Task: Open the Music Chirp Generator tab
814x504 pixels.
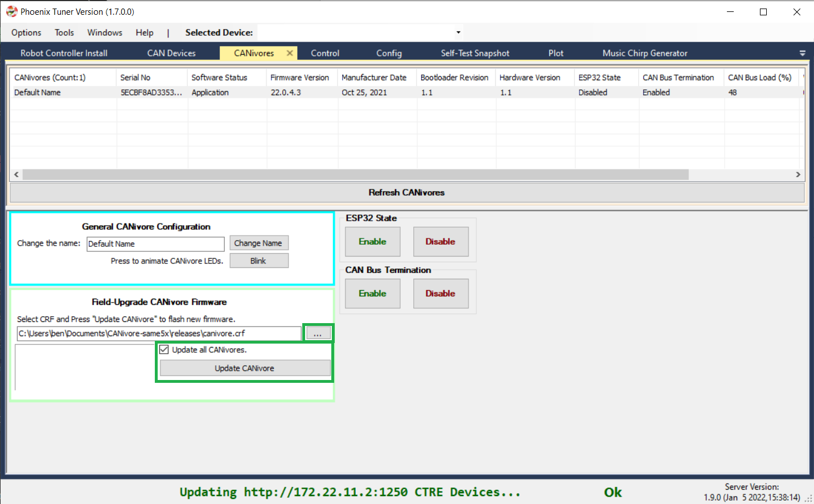Action: [645, 53]
